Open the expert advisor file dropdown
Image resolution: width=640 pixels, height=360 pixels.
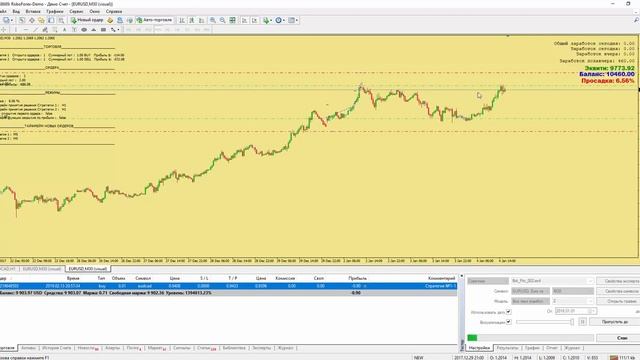590,281
